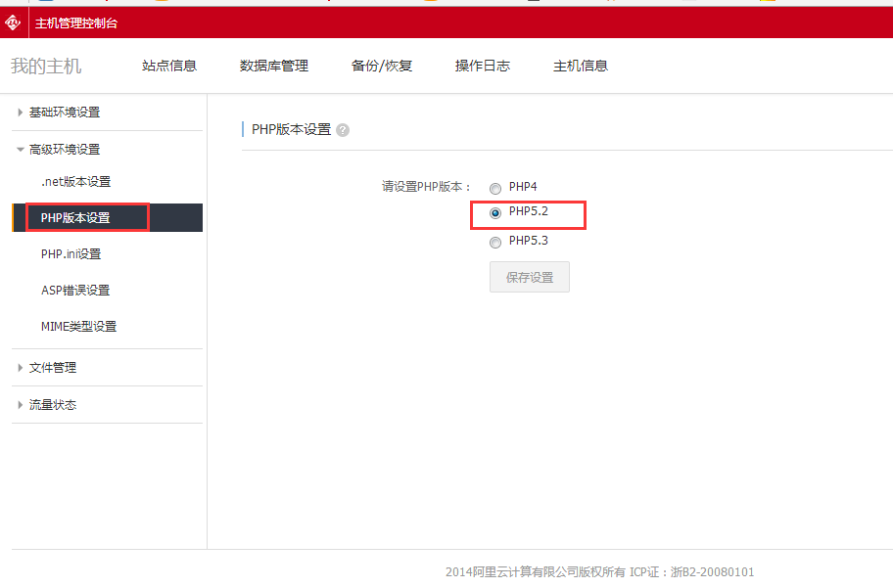Click the 保存设置 button
This screenshot has height=588, width=893.
530,277
